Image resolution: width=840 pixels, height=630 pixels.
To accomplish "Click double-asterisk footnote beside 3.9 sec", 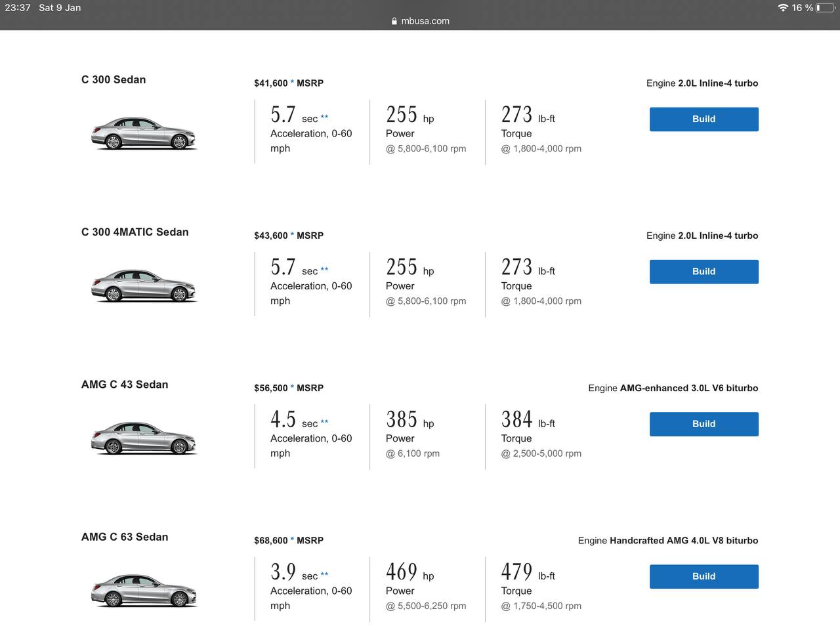I will pyautogui.click(x=324, y=575).
